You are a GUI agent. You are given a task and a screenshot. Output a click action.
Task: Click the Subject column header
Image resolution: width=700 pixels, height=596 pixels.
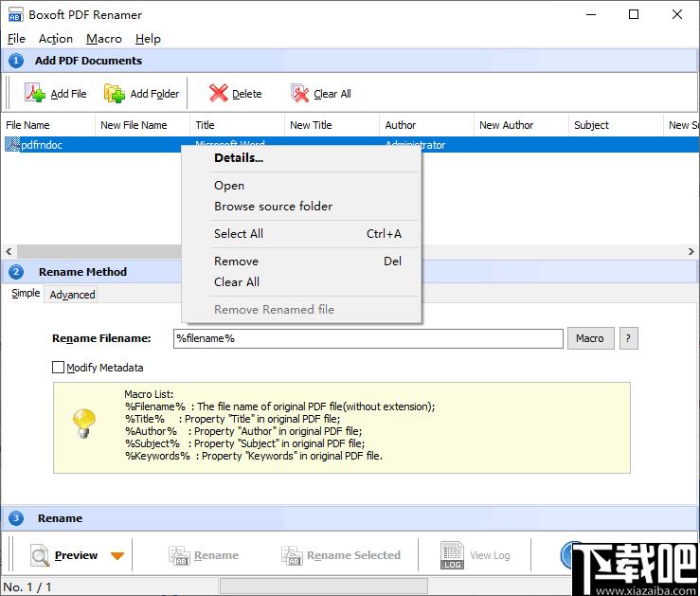click(616, 125)
